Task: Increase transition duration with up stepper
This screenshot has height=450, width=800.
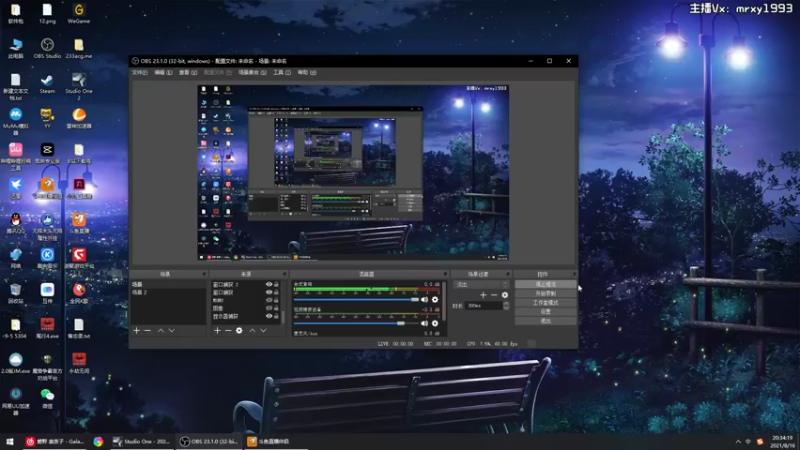Action: coord(506,304)
